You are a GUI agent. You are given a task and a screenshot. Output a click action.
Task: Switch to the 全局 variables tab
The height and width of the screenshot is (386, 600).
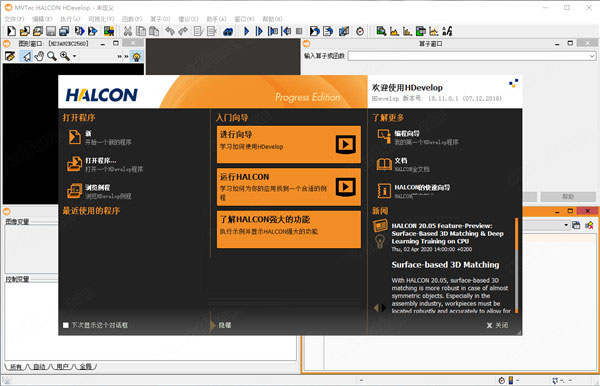tap(86, 366)
